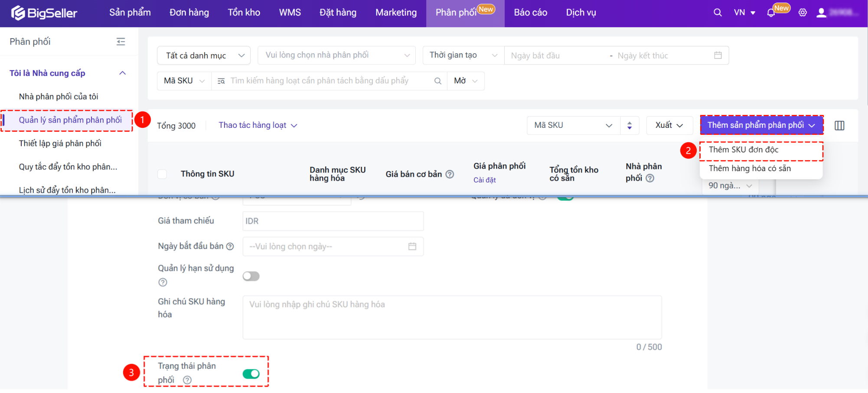The image size is (868, 393).
Task: Open the Thao tác hàng loạt dropdown
Action: click(258, 125)
